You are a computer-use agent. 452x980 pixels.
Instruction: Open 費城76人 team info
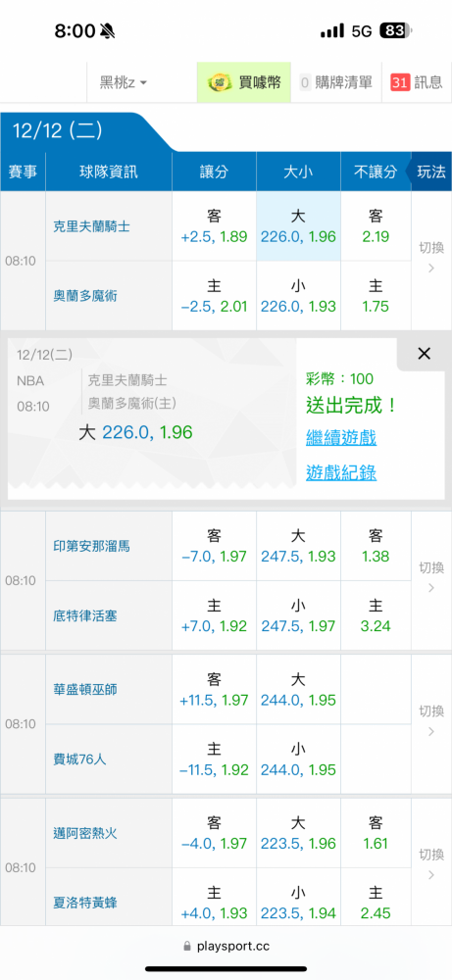coord(80,759)
